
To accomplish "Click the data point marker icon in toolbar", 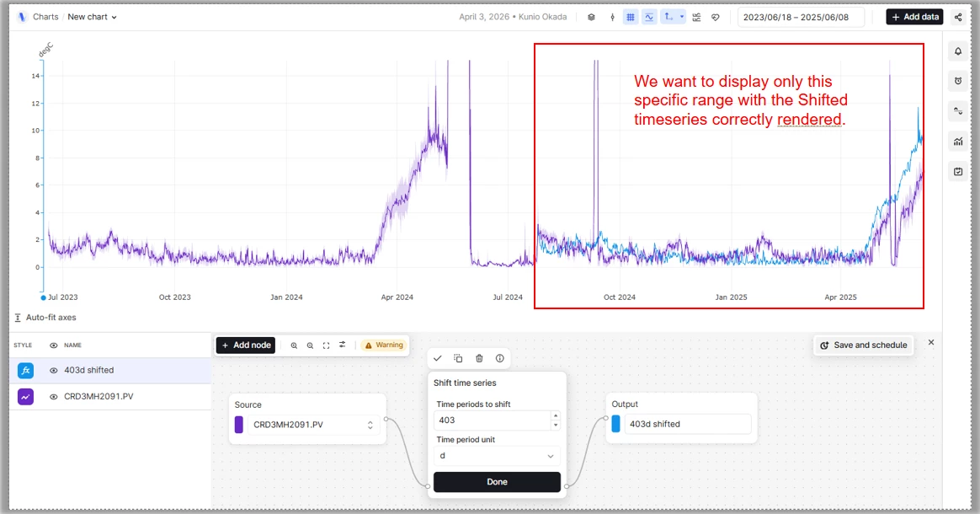I will click(613, 18).
